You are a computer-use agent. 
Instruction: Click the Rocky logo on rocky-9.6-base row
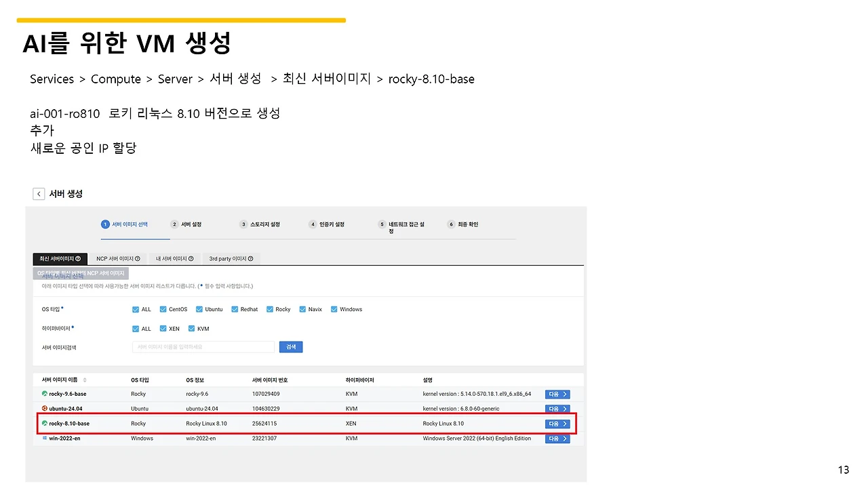click(43, 393)
